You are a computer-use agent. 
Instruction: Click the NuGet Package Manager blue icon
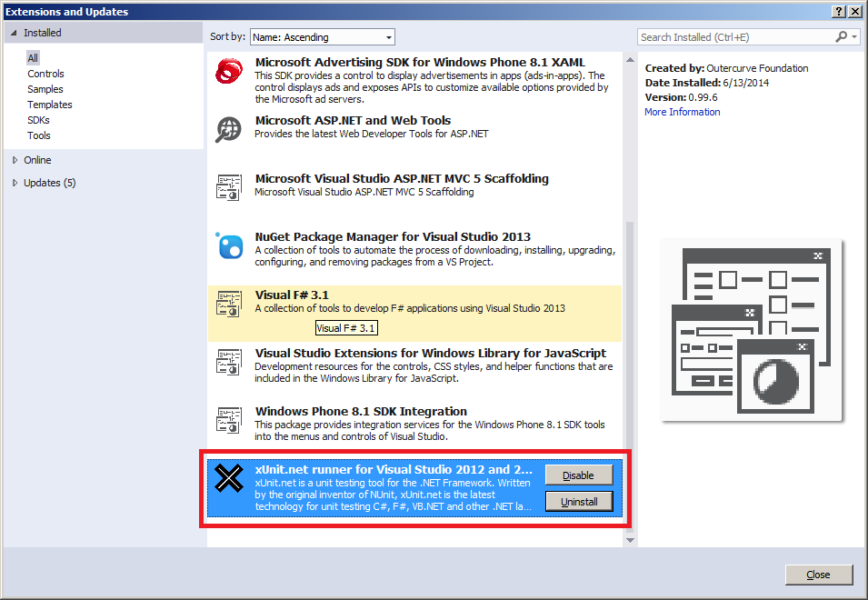tap(228, 246)
